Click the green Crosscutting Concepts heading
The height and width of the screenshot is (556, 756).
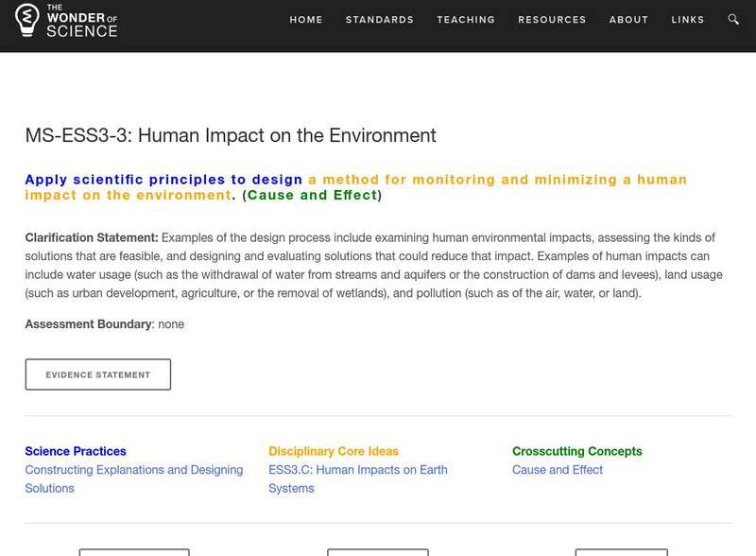click(x=576, y=451)
